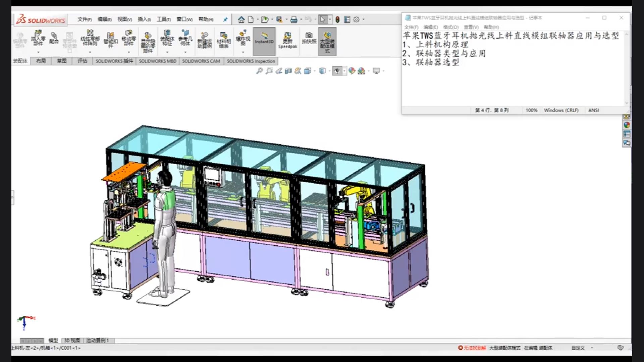Select Move Component (移动零部件) tool
The image size is (644, 362).
(x=128, y=38)
